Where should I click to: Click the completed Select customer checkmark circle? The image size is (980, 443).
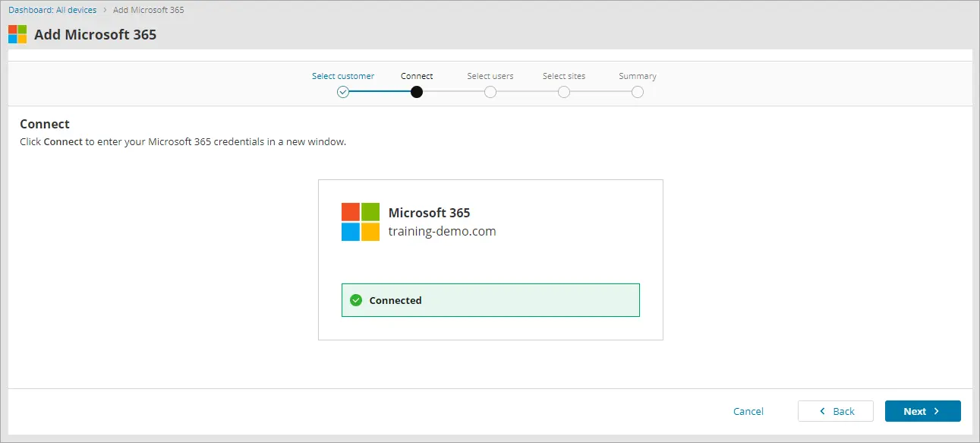pyautogui.click(x=343, y=92)
